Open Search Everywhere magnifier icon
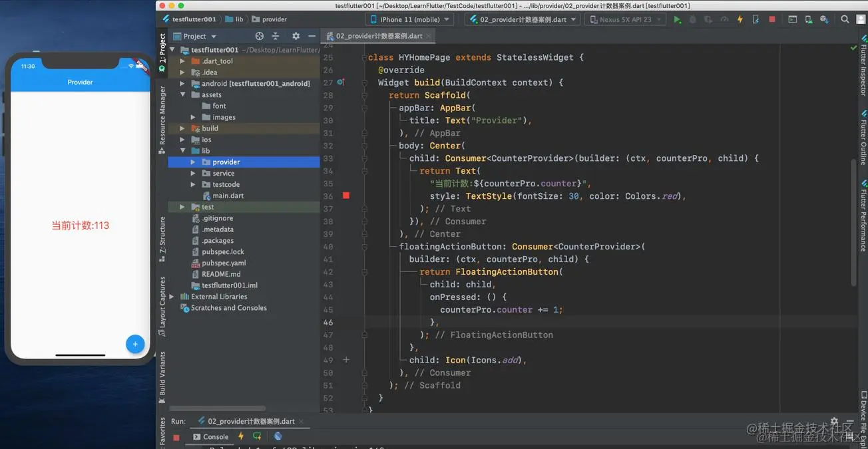Viewport: 868px width, 449px height. point(844,19)
